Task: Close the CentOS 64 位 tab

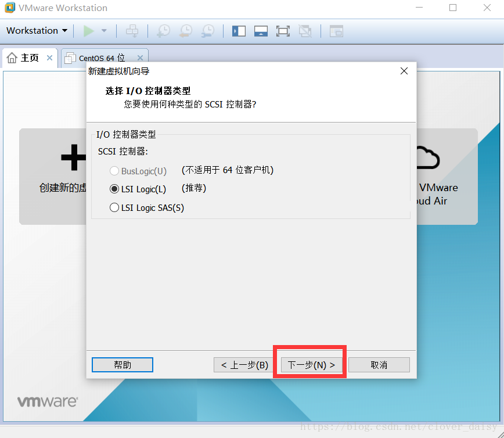Action: [140, 58]
